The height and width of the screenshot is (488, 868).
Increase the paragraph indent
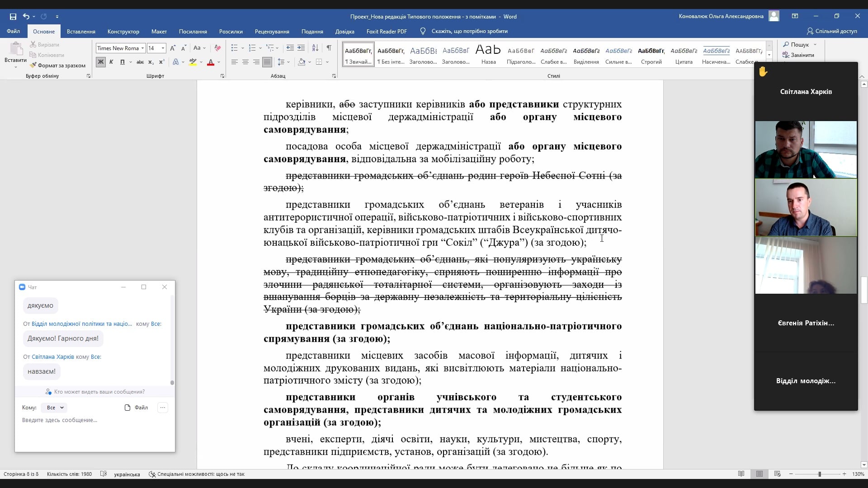coord(301,48)
